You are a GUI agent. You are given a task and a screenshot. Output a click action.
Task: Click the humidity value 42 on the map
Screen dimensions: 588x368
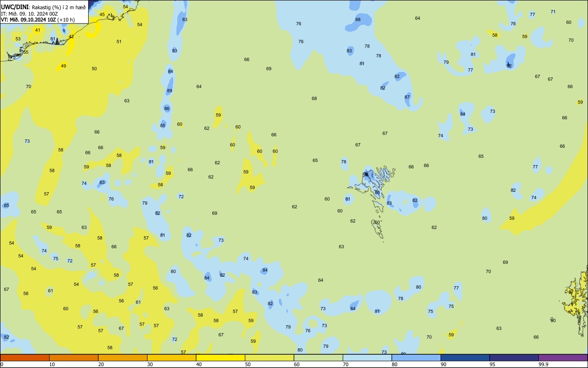pyautogui.click(x=71, y=36)
